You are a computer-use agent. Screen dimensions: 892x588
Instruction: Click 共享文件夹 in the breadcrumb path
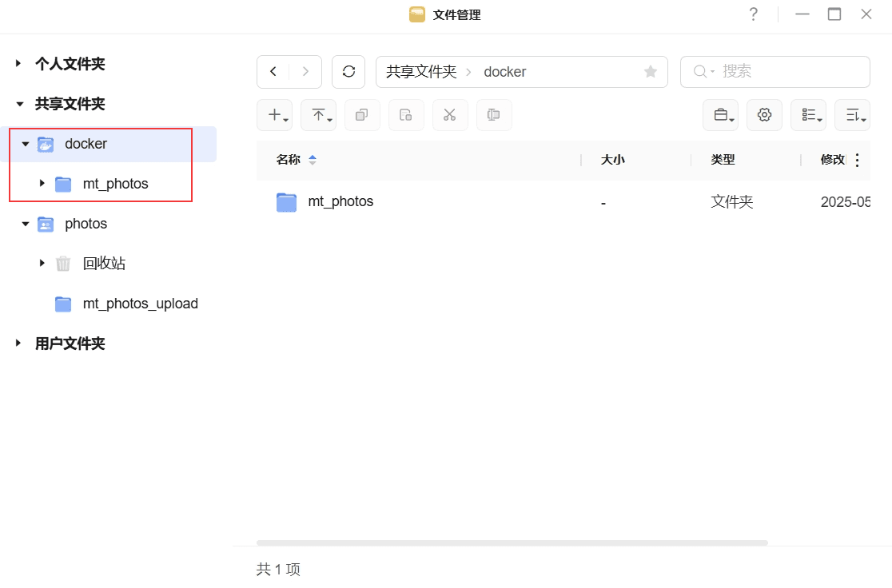(421, 72)
